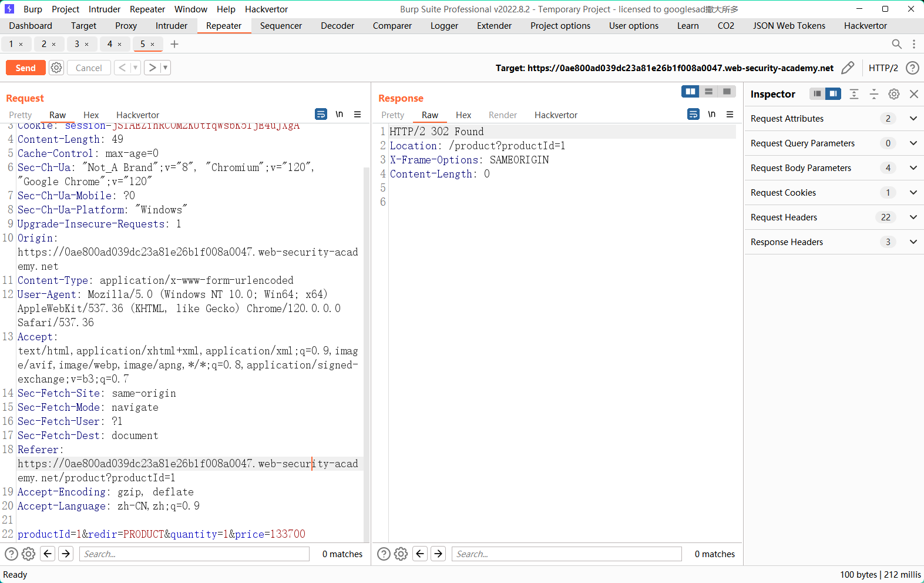Viewport: 924px width, 583px height.
Task: Switch response view to Pretty
Action: pyautogui.click(x=393, y=115)
